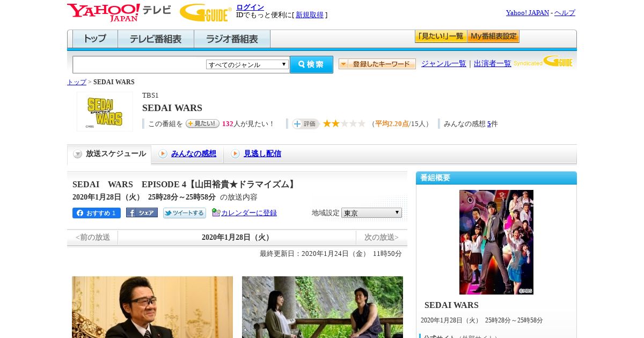Click the 新規取得 link
Image resolution: width=644 pixels, height=338 pixels.
[x=310, y=15]
